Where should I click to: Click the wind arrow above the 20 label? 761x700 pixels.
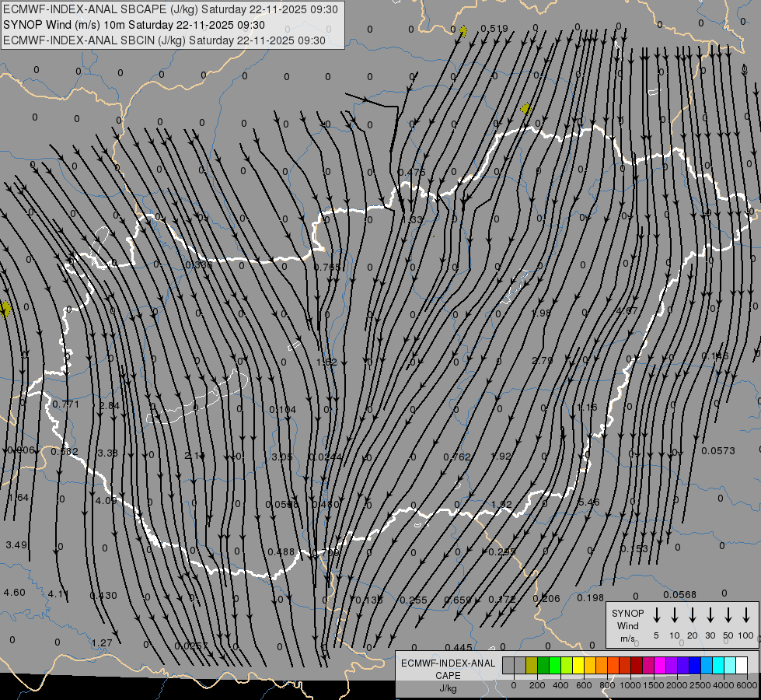coord(693,615)
